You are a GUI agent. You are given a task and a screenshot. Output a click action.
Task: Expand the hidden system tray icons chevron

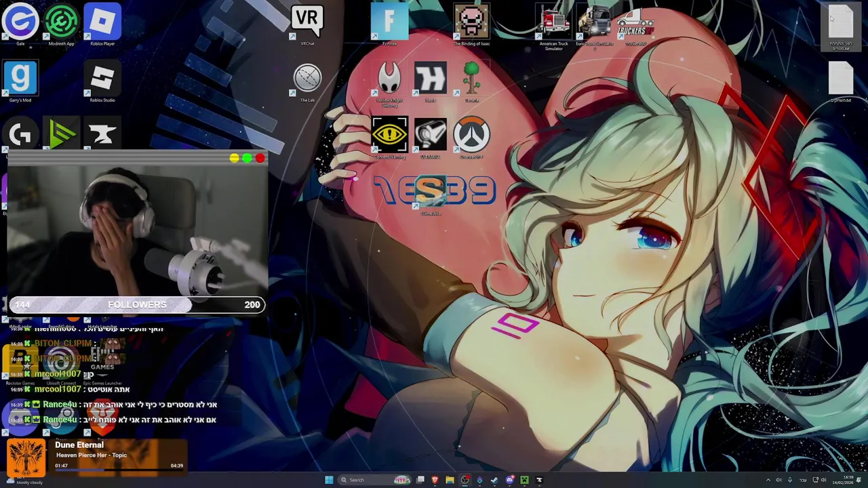(x=768, y=480)
